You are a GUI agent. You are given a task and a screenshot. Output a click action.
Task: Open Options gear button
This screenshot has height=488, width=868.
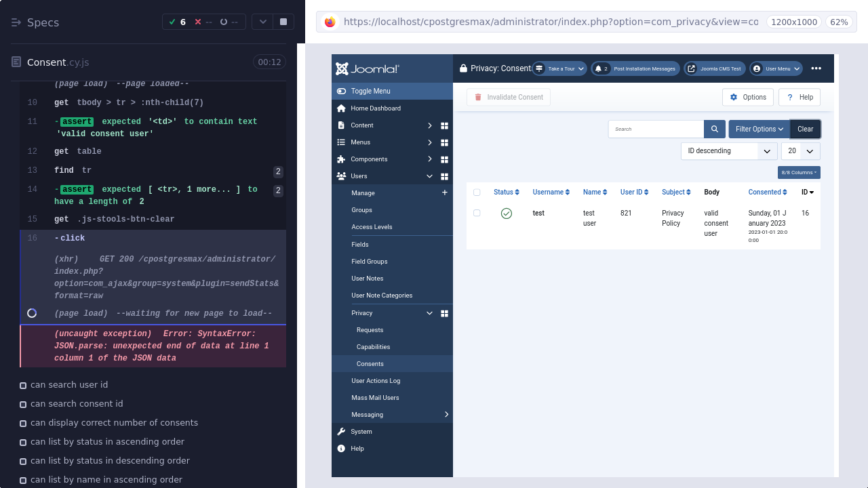748,98
